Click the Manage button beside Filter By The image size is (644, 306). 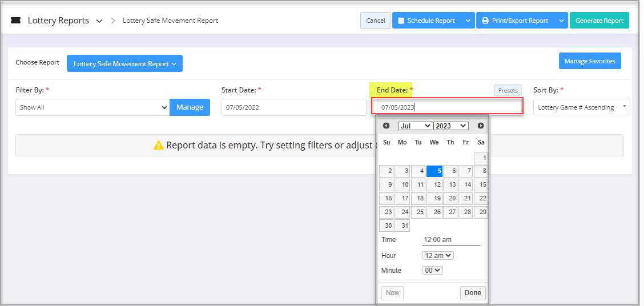point(190,107)
